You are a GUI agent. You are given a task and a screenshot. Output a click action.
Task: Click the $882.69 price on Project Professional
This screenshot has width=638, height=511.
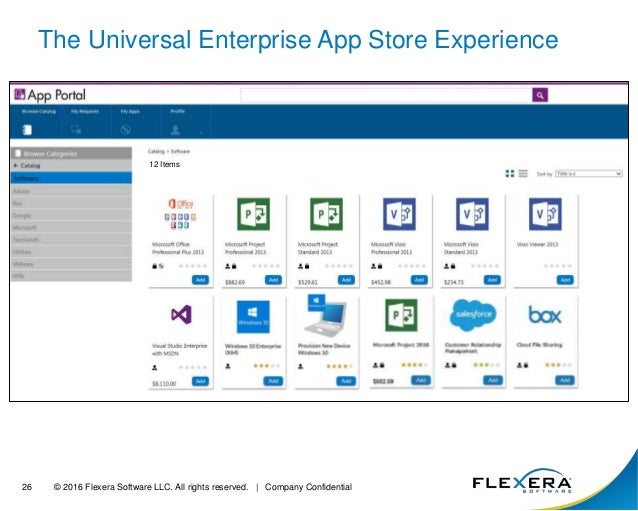tap(235, 282)
